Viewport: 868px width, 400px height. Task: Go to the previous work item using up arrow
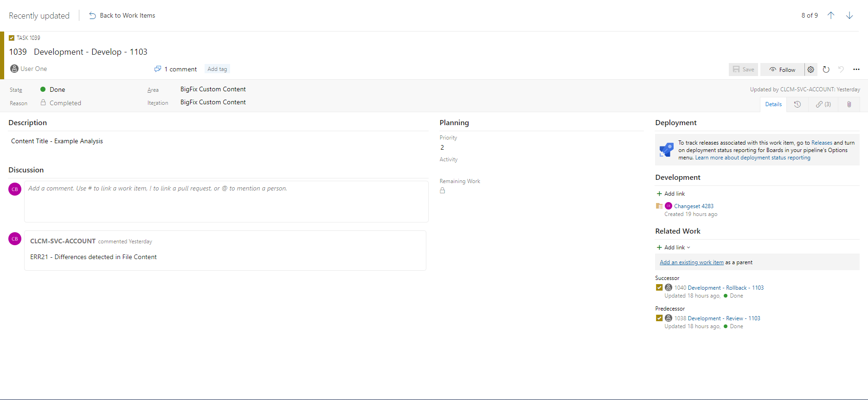(831, 15)
